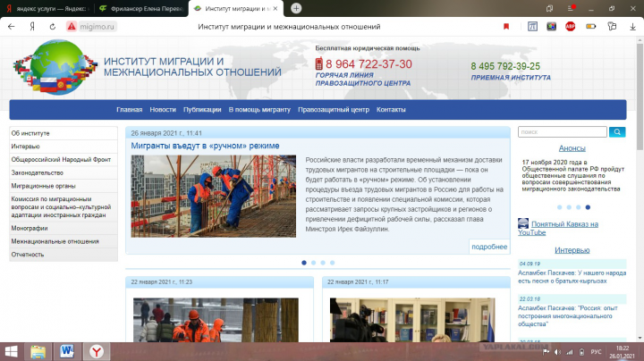Select second dot of Анонсы carousel

pos(569,207)
